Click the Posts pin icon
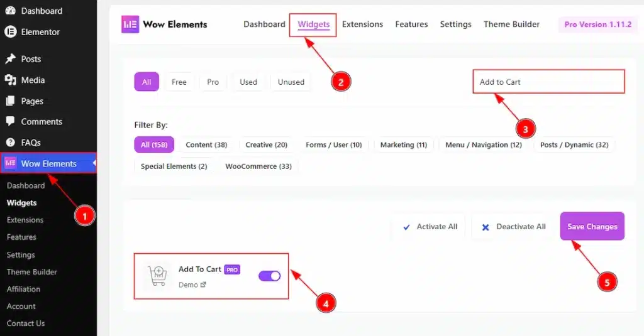The width and height of the screenshot is (644, 336). pos(10,59)
